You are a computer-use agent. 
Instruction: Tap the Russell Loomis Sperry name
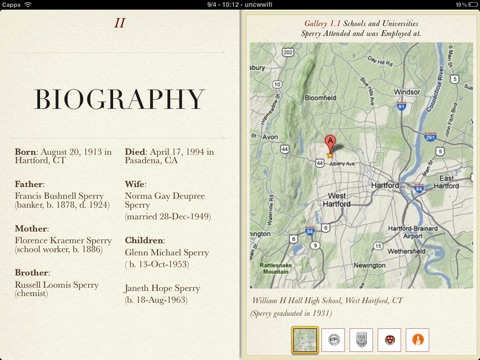57,285
